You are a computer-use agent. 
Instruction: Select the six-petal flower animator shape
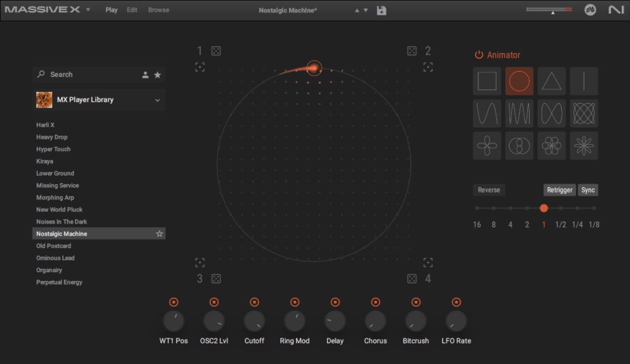coord(552,146)
